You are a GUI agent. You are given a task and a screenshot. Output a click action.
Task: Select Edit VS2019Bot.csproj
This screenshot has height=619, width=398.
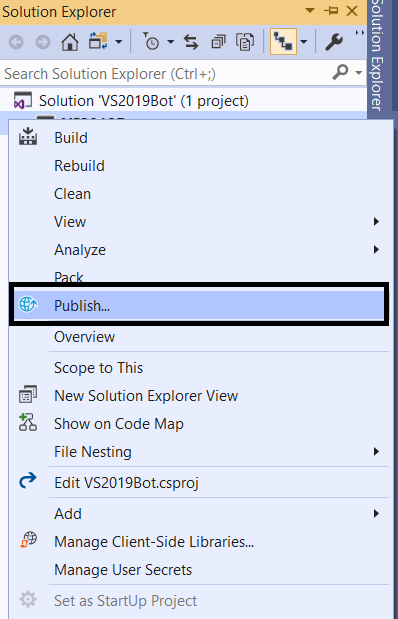tap(126, 483)
